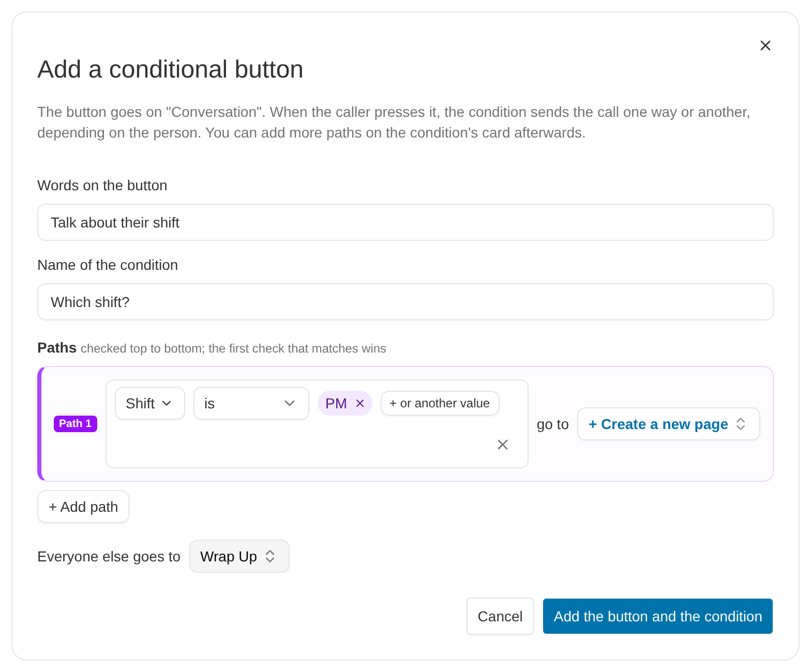Open the Shift field dropdown
Screen dimensions: 811x672
click(150, 403)
